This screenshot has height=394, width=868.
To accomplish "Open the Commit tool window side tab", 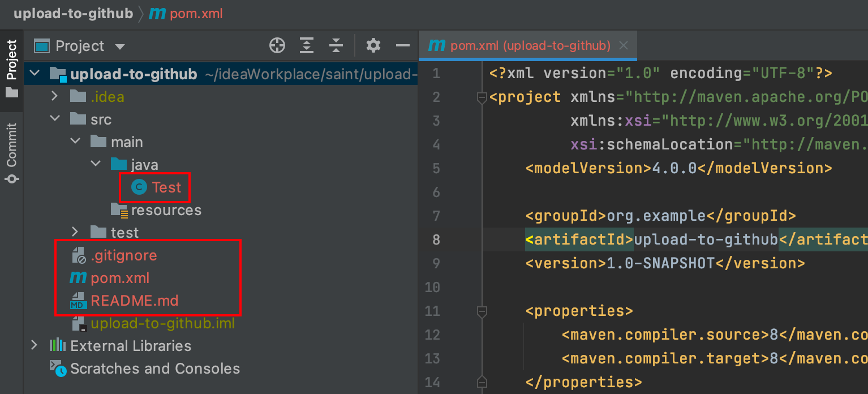I will point(12,153).
